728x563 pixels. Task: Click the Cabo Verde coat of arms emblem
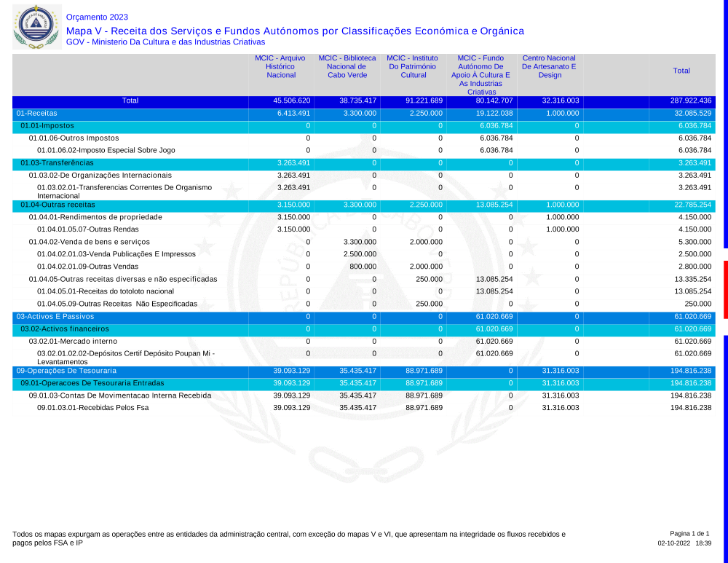[33, 26]
